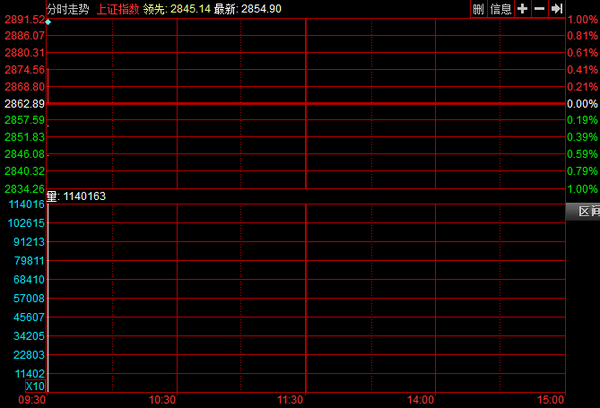Click the 15:00 time axis marker
Image resolution: width=600 pixels, height=408 pixels.
click(x=551, y=400)
